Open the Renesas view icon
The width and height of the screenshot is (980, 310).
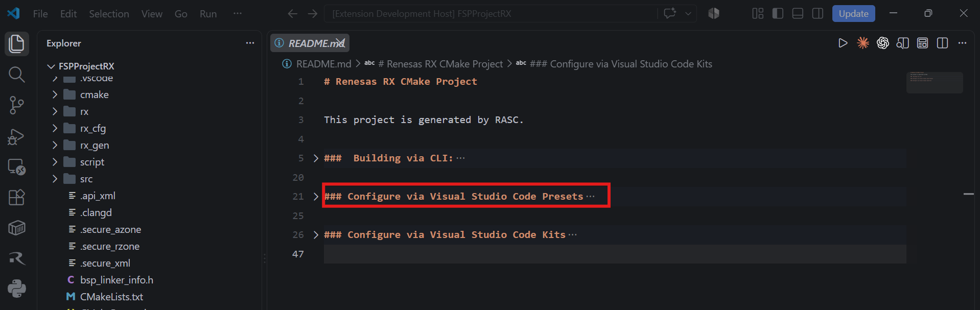(x=16, y=258)
